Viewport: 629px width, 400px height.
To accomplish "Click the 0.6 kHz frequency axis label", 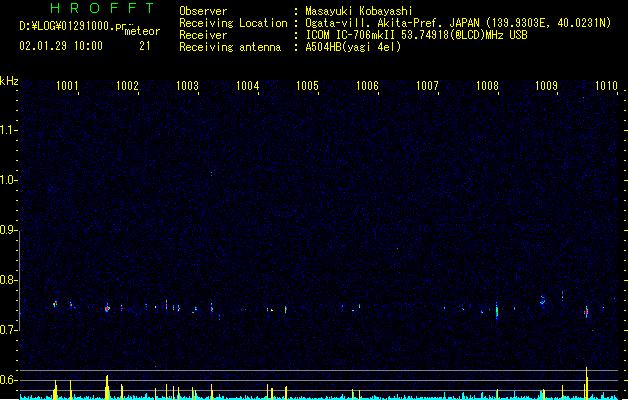I will 8,380.
